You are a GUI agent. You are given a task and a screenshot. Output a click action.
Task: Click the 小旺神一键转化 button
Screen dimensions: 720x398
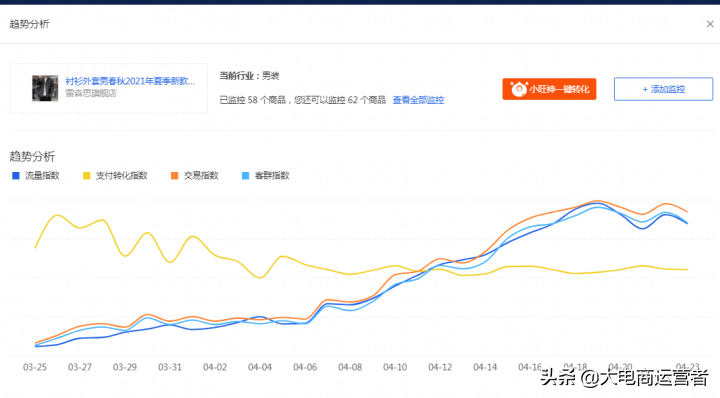tap(549, 89)
